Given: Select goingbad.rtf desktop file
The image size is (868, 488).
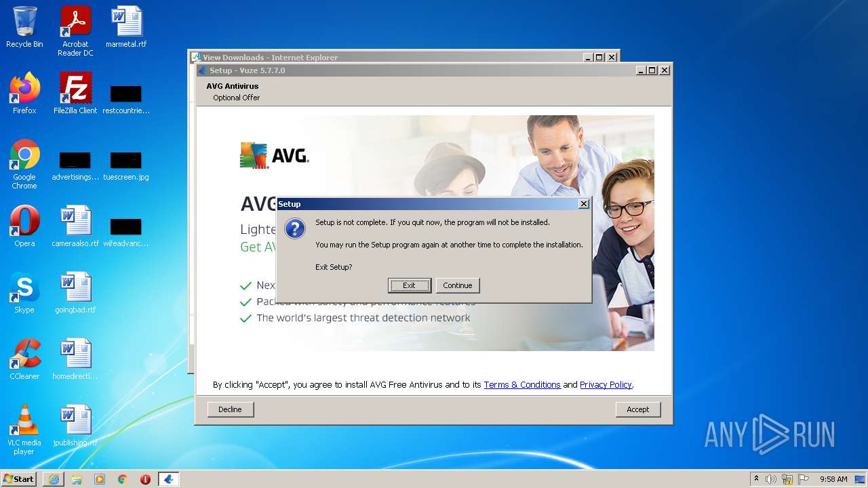Looking at the screenshot, I should click(75, 293).
